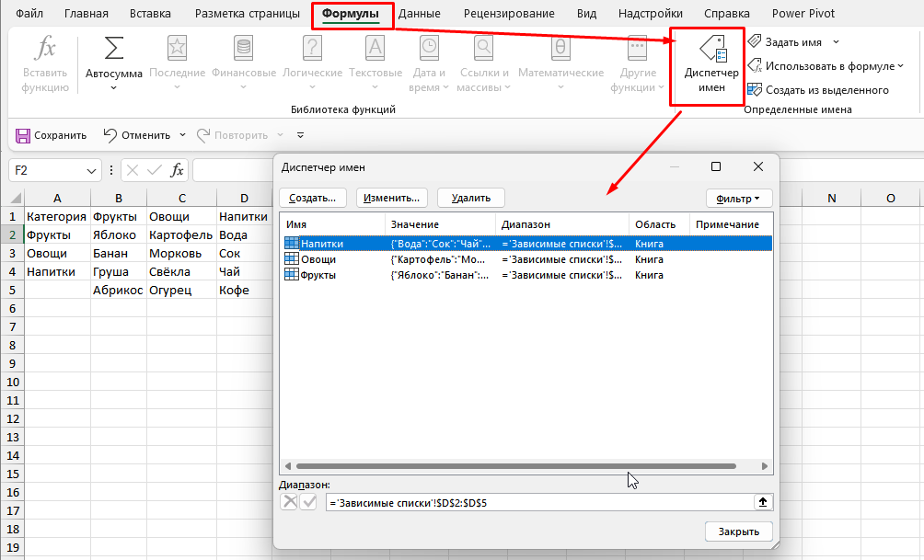This screenshot has height=560, width=924.
Task: Click the Закрыть button in dialog
Action: click(738, 531)
